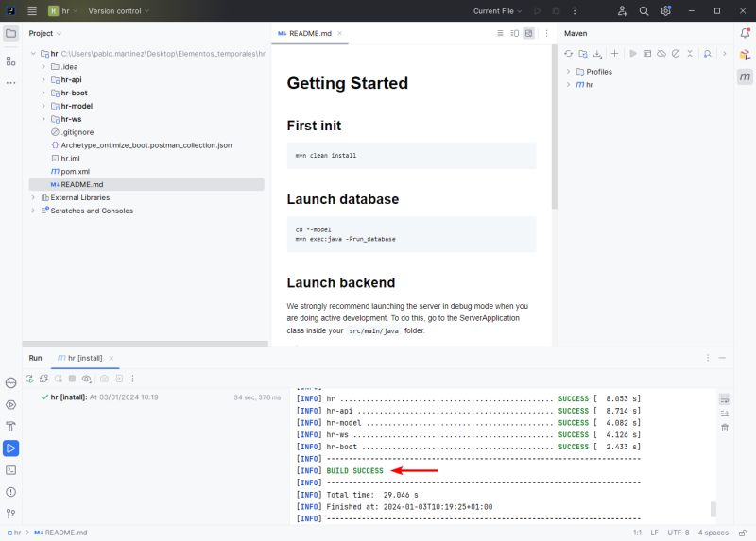Rerun the hr install build

(x=29, y=379)
